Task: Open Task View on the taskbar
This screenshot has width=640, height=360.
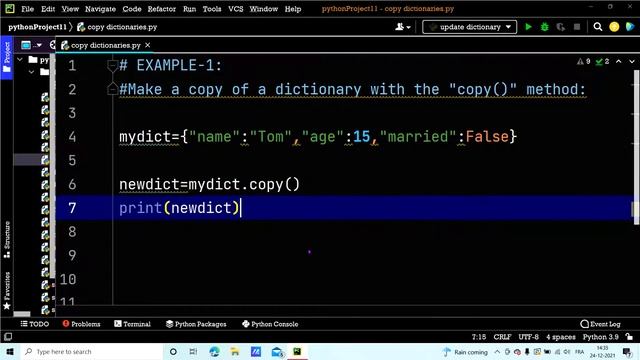Action: [193, 351]
